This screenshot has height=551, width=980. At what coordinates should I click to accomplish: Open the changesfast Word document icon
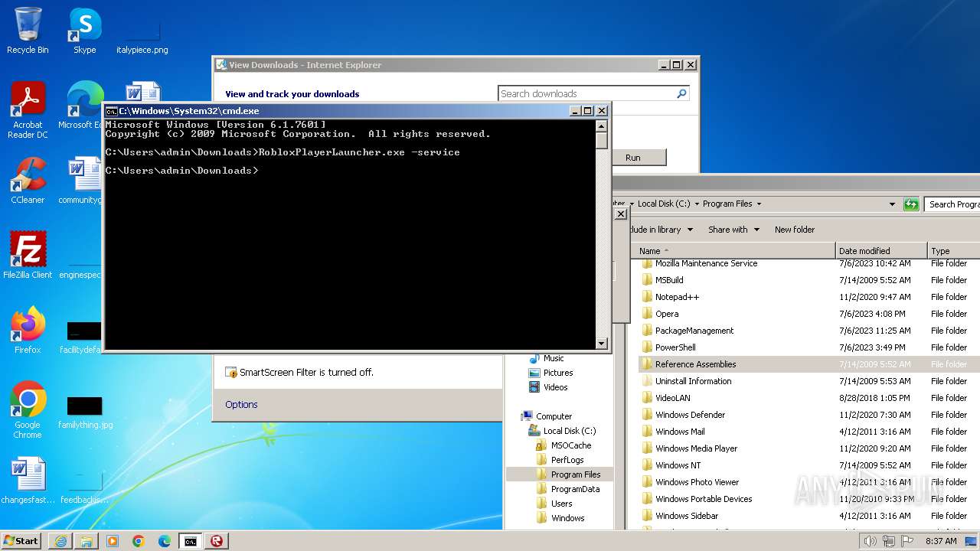point(28,481)
